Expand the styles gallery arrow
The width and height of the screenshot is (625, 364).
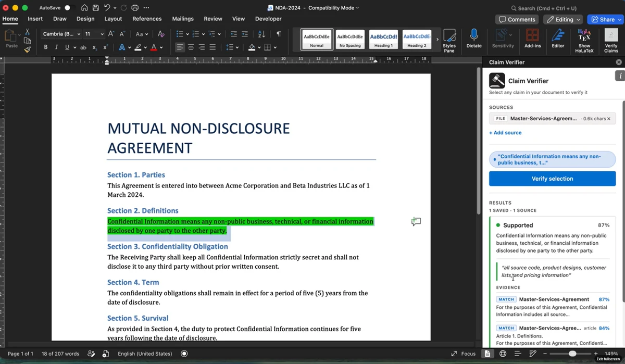pos(436,39)
